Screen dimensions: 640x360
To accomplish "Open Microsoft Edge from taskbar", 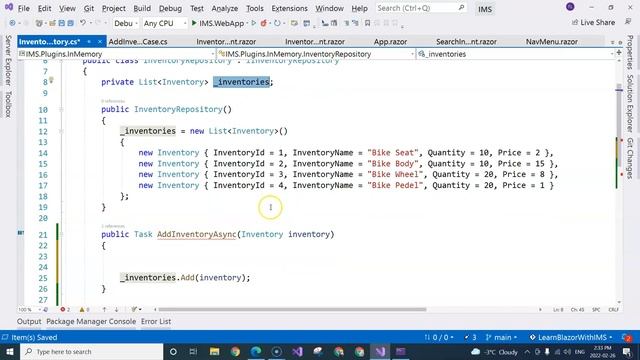I will pos(256,351).
